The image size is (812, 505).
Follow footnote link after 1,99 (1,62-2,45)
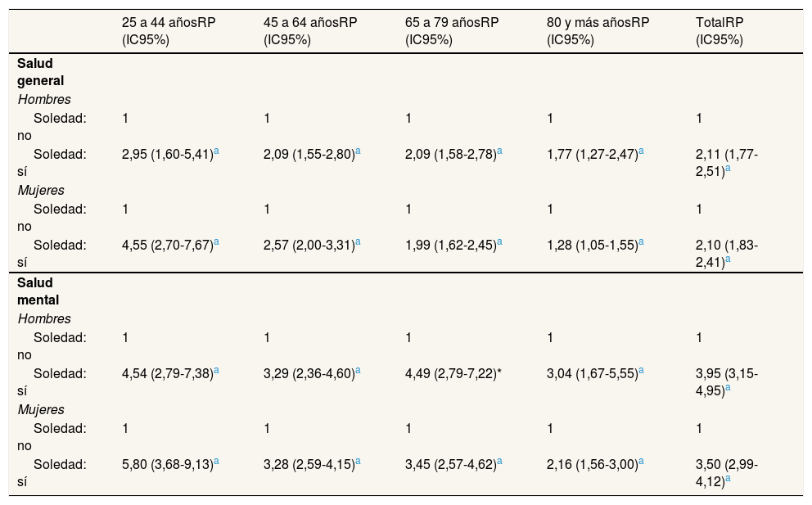(499, 242)
